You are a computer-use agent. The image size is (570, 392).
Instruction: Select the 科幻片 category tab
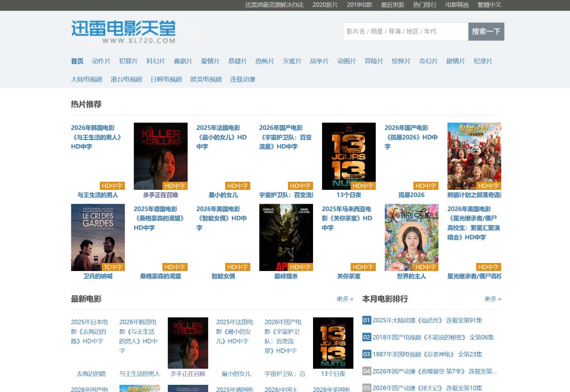(156, 61)
